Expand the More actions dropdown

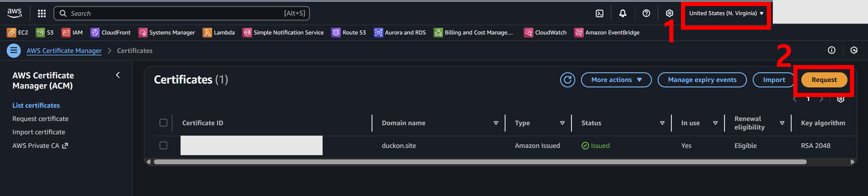(616, 80)
